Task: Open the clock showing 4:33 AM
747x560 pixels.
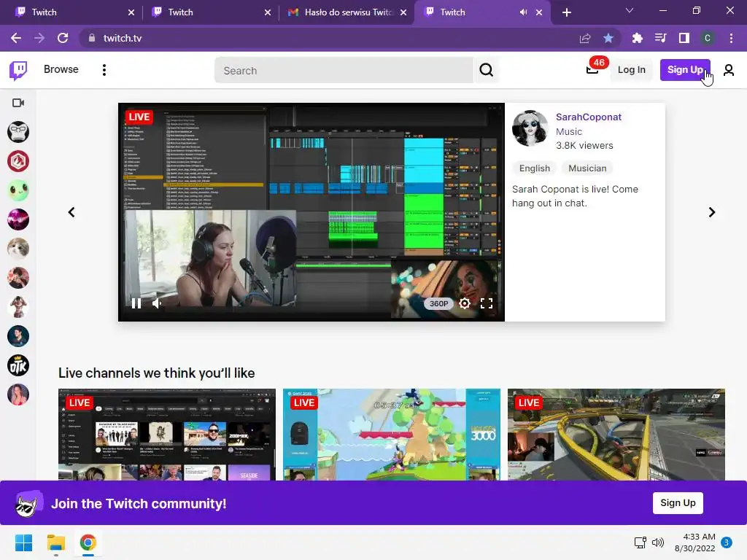Action: pyautogui.click(x=694, y=542)
